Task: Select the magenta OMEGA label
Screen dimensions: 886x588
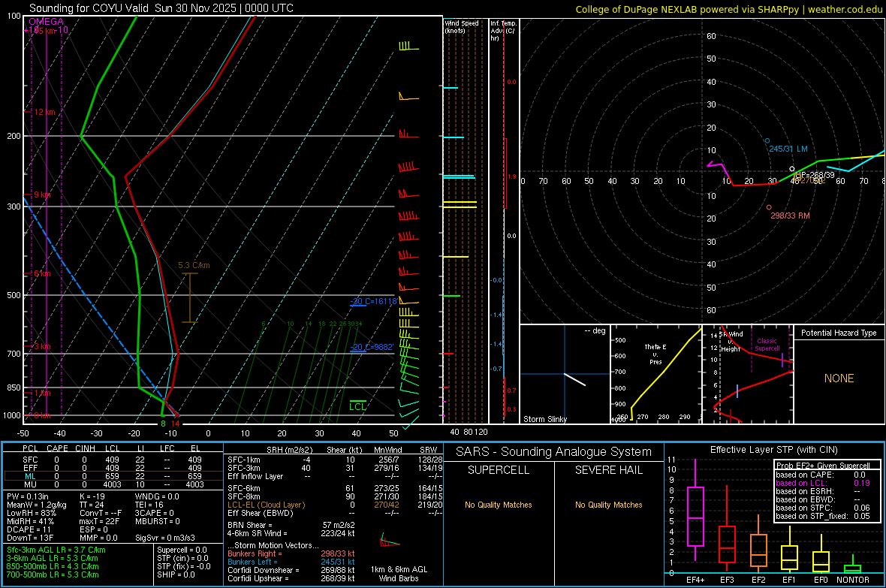Action: tap(46, 22)
